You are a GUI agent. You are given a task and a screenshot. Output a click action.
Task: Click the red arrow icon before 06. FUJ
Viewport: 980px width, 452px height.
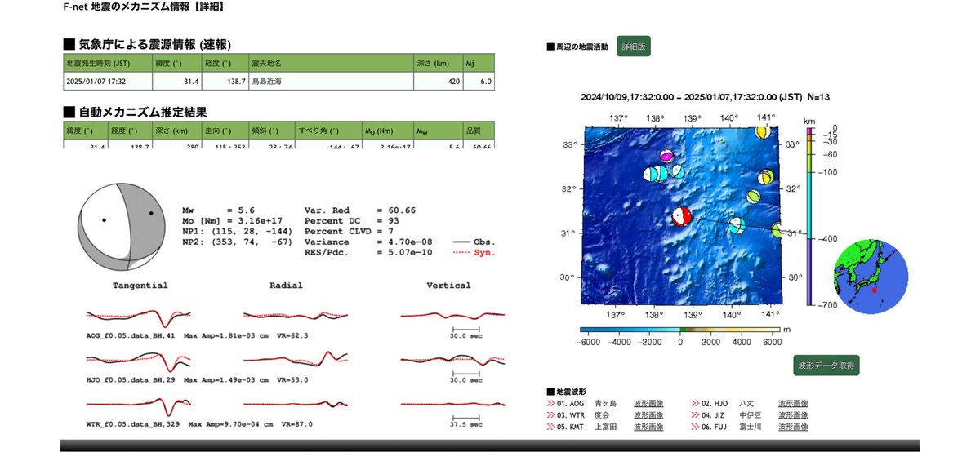[695, 427]
